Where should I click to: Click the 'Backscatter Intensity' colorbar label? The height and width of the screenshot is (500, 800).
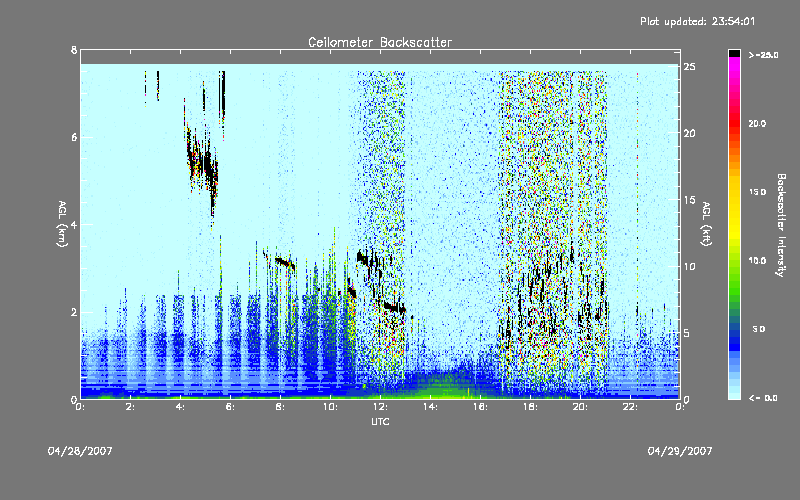(x=781, y=225)
